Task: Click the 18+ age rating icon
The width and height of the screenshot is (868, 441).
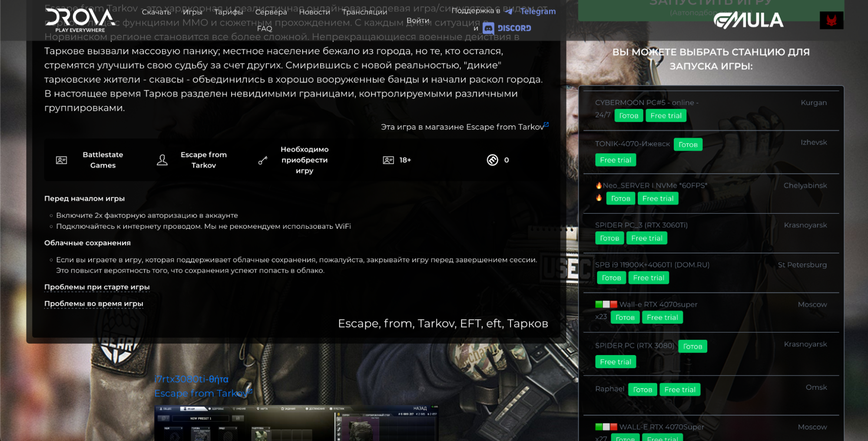Action: (x=388, y=160)
